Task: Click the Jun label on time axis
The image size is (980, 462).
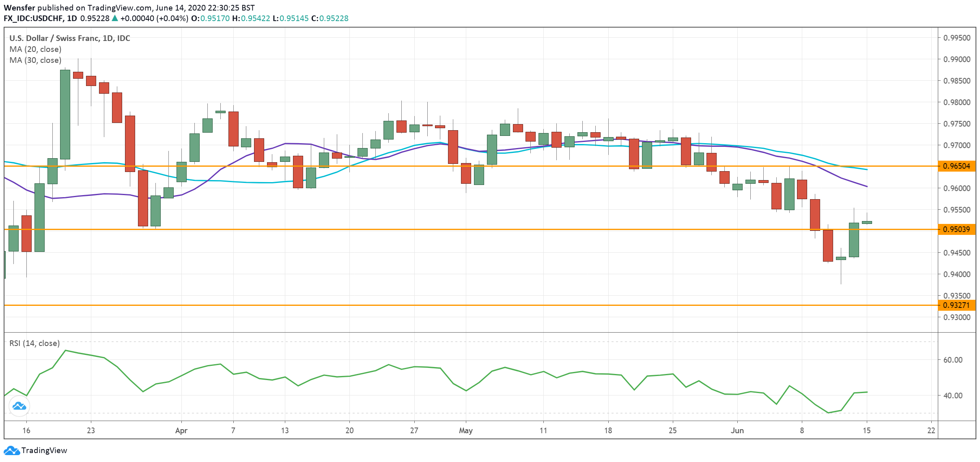Action: (x=737, y=430)
